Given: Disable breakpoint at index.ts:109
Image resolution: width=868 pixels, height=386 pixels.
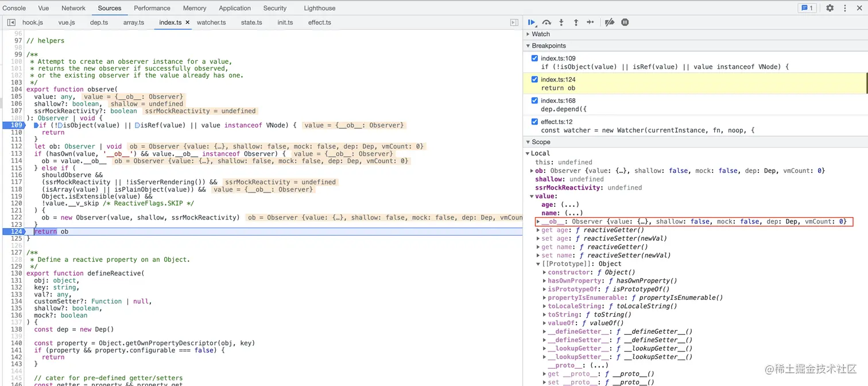Looking at the screenshot, I should tap(535, 59).
